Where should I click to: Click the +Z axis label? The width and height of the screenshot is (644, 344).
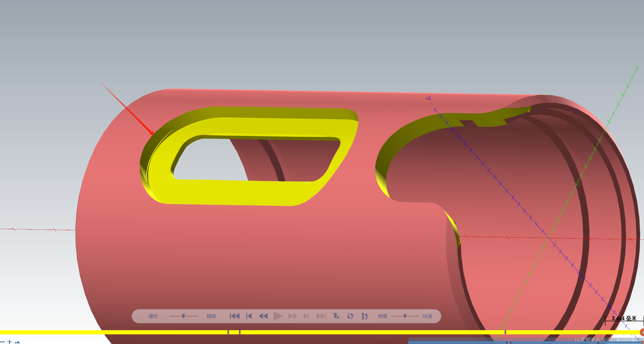click(428, 98)
